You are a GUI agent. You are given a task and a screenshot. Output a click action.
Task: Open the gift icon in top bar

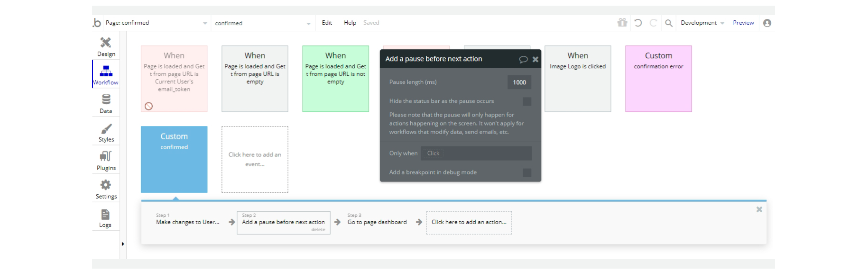click(622, 23)
